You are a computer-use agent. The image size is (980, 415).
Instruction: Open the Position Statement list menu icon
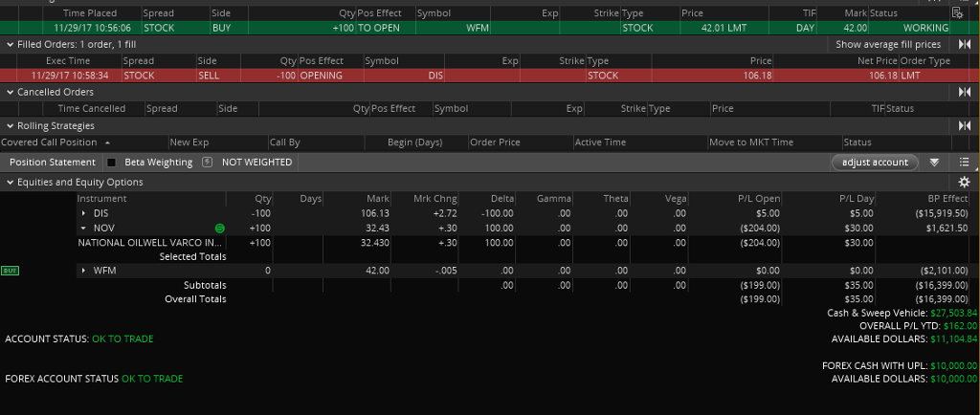[964, 163]
